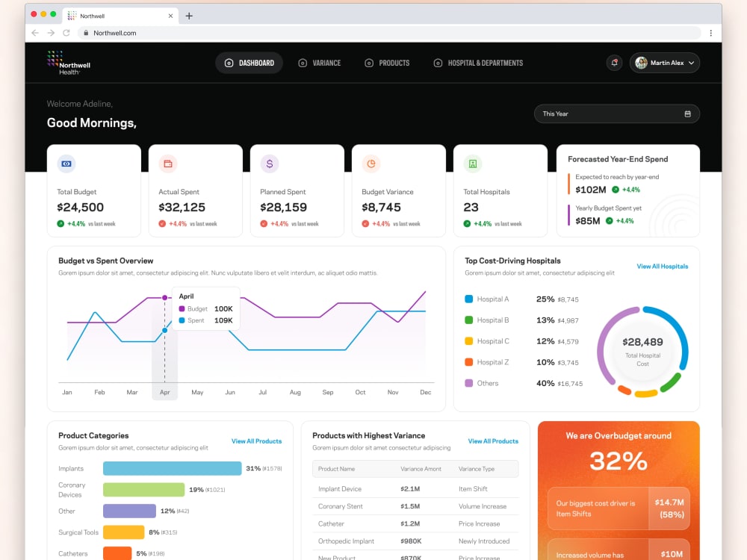This screenshot has width=747, height=560.
Task: Click the Total Hospitals building icon
Action: coord(473,164)
